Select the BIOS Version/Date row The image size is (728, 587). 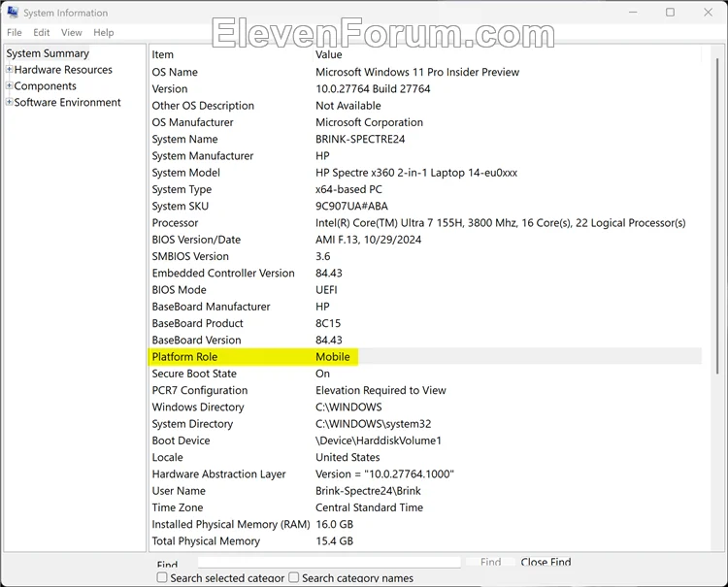tap(425, 240)
